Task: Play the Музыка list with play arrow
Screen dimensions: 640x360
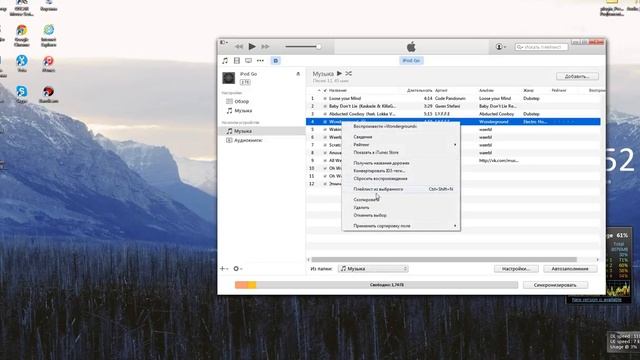Action: [x=339, y=73]
